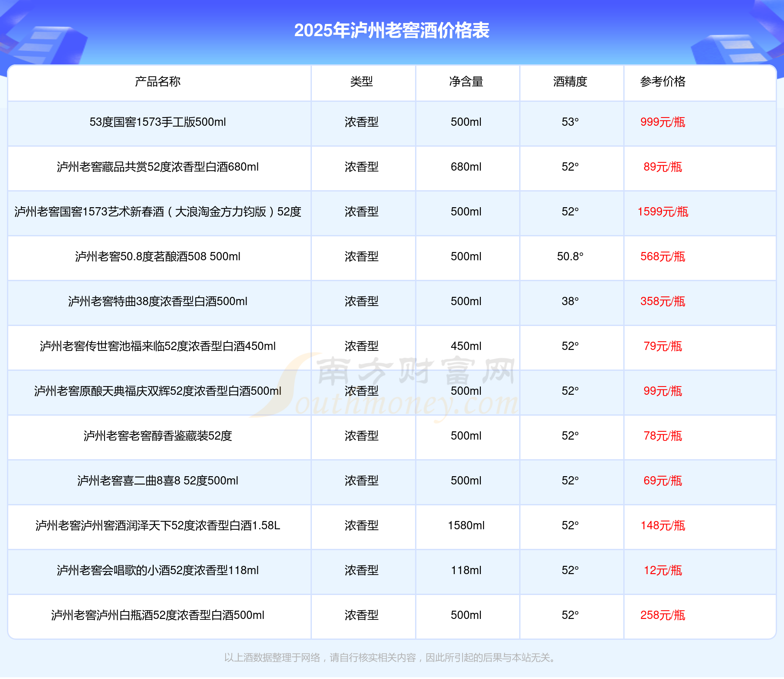The height and width of the screenshot is (679, 784).
Task: Click 浓香型 in the 润泽天下 row
Action: coord(362,525)
